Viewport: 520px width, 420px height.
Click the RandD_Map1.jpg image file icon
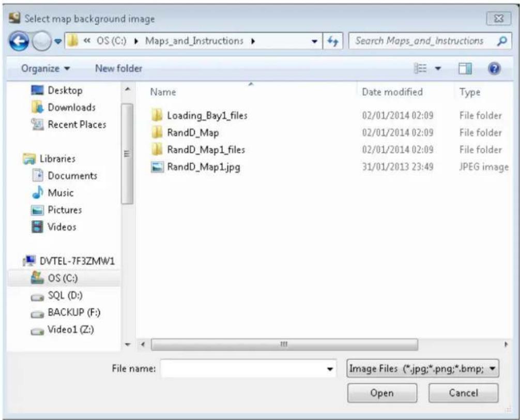157,167
